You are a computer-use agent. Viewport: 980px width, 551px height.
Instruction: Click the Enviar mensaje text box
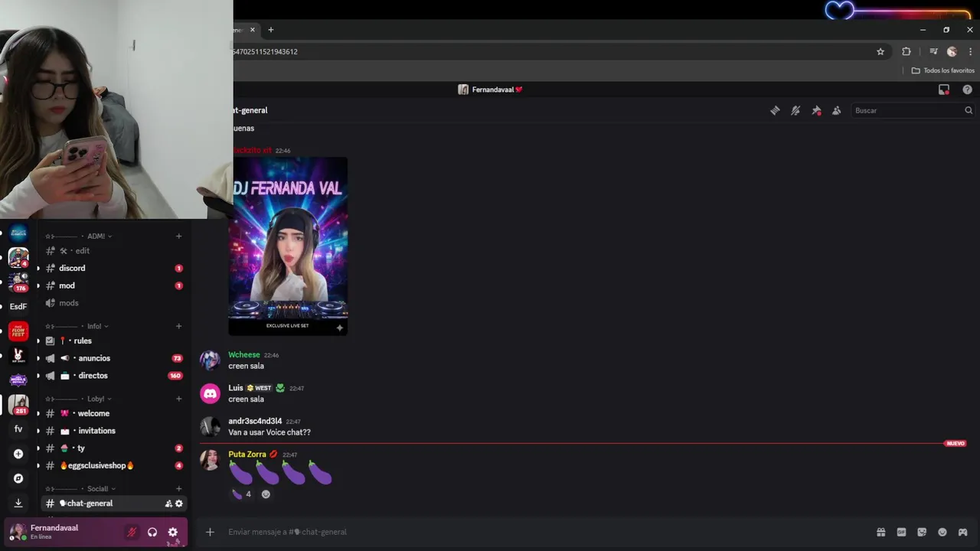pyautogui.click(x=547, y=533)
